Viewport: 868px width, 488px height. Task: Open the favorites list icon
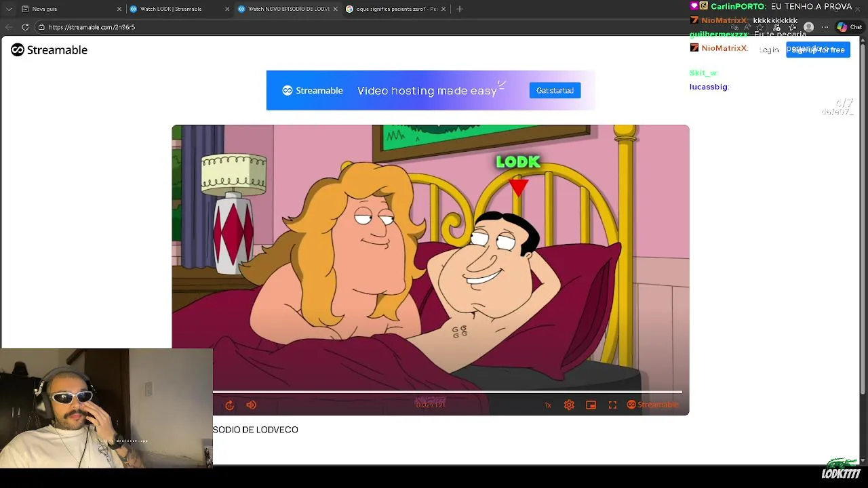792,27
